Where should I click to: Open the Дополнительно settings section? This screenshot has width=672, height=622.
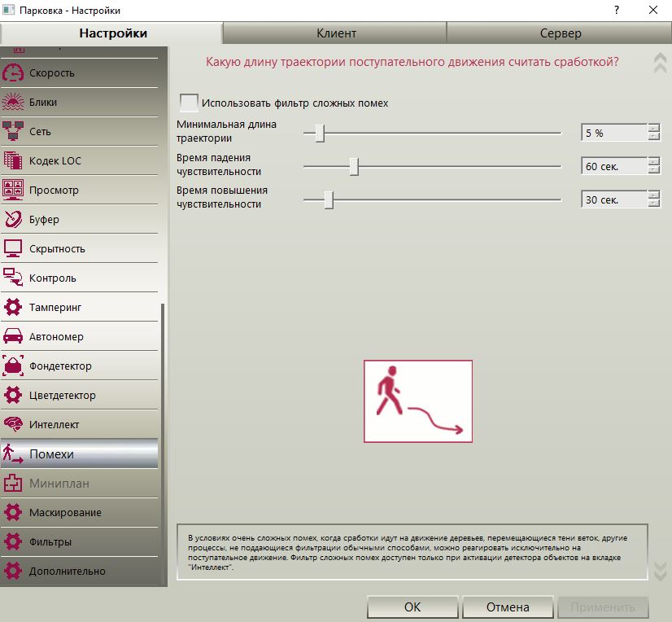(x=79, y=572)
